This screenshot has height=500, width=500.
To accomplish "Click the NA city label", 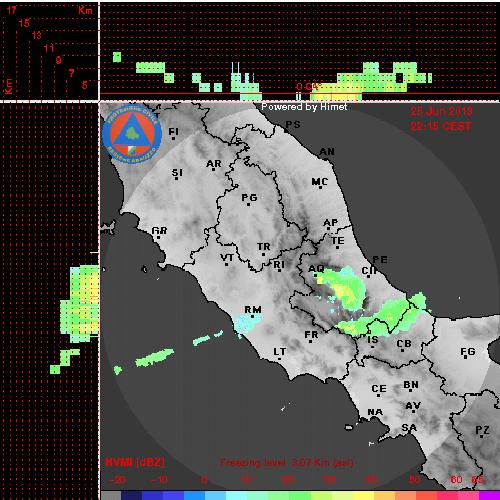I will tap(375, 412).
